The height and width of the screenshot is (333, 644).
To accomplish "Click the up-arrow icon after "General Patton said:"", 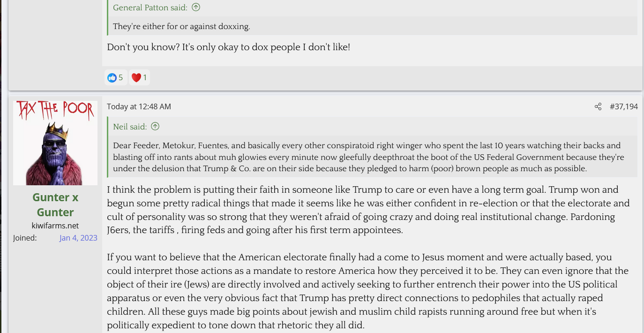I will pyautogui.click(x=196, y=7).
